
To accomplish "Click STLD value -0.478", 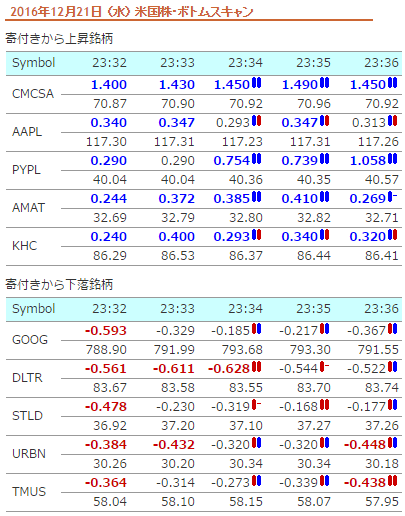I will point(106,407).
